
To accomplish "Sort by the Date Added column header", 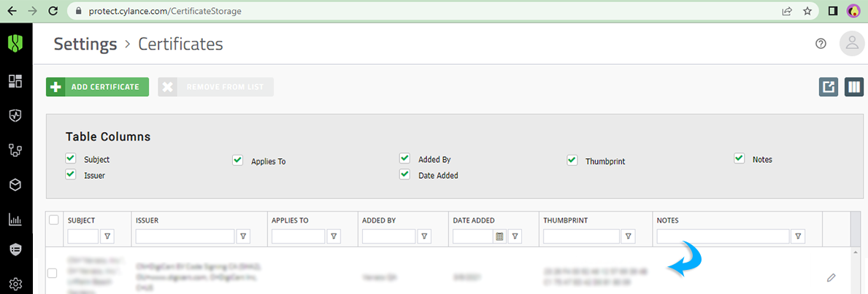I will click(x=474, y=220).
